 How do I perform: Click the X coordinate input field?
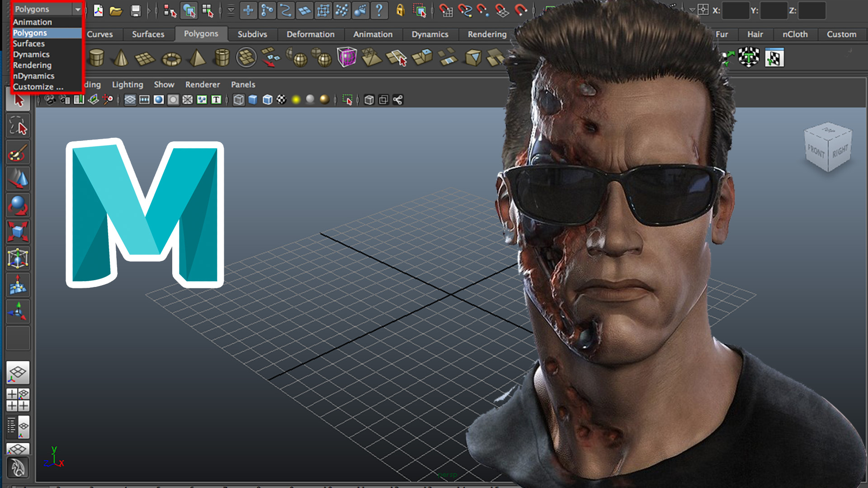(x=736, y=10)
